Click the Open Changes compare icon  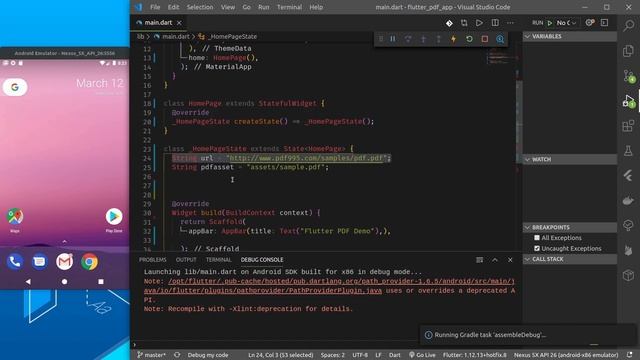click(x=464, y=23)
